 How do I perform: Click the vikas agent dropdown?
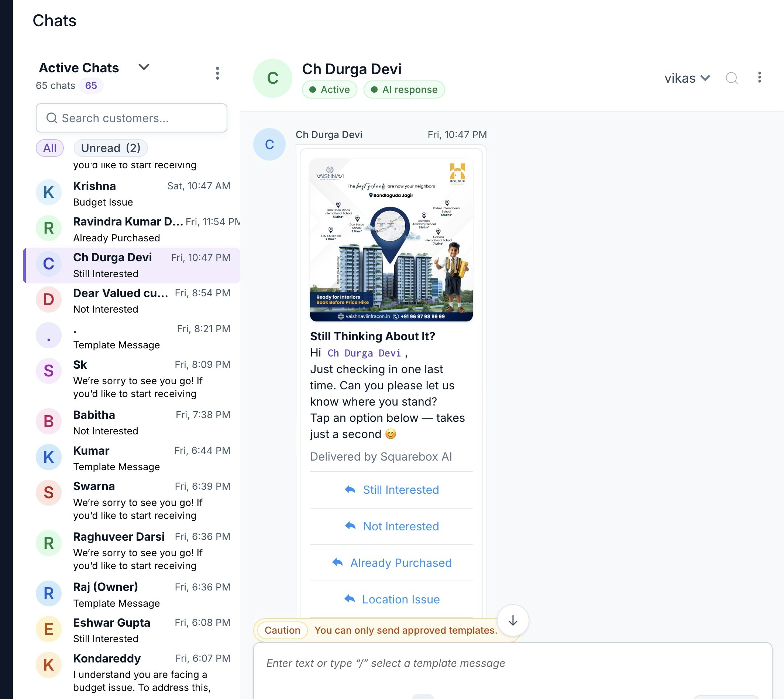(687, 78)
